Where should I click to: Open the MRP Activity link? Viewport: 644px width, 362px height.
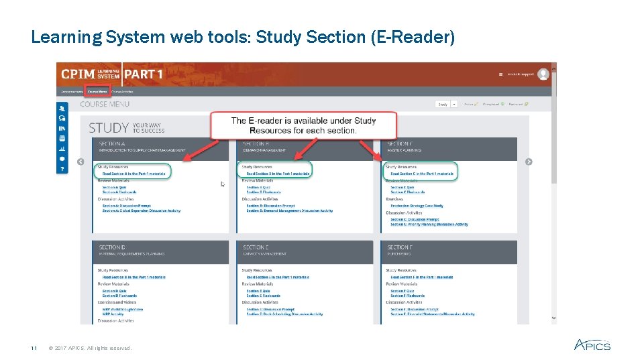(113, 314)
